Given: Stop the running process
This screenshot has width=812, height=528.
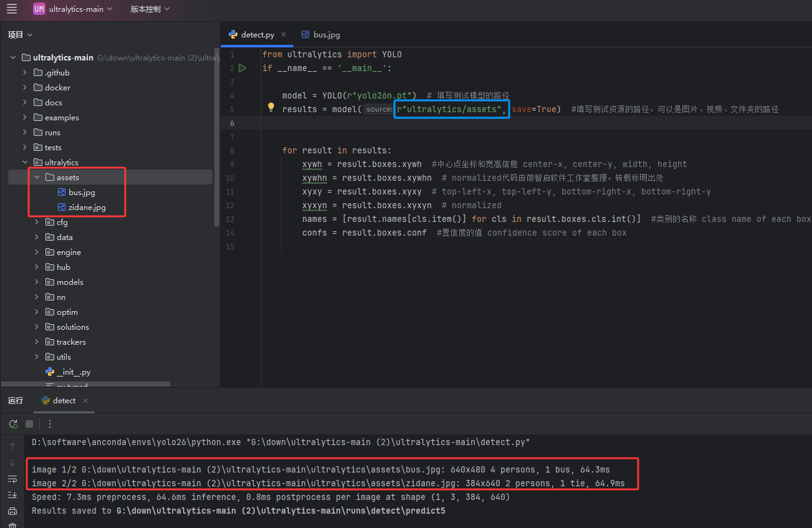Looking at the screenshot, I should tap(29, 424).
